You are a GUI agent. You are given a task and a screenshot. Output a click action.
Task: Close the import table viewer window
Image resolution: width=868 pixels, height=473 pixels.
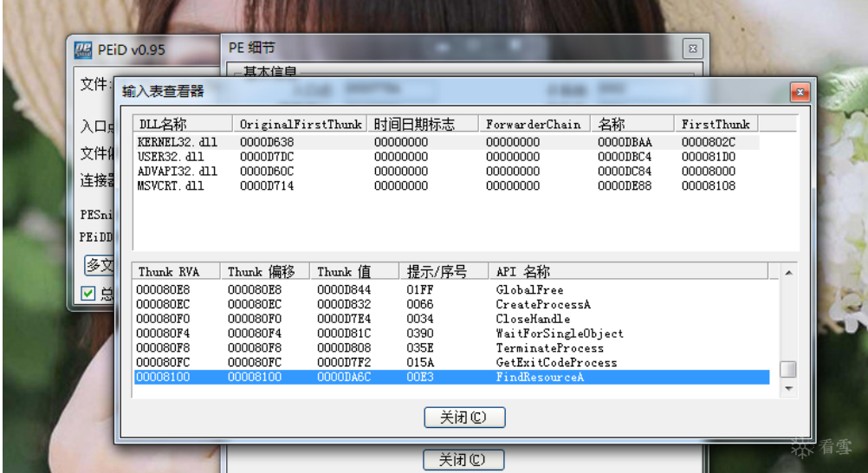800,92
